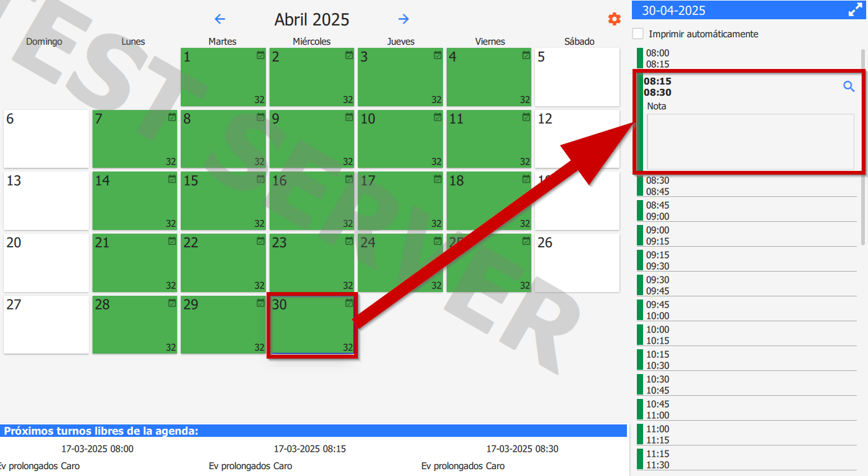Select Saturday 5 in the calendar

click(x=577, y=77)
